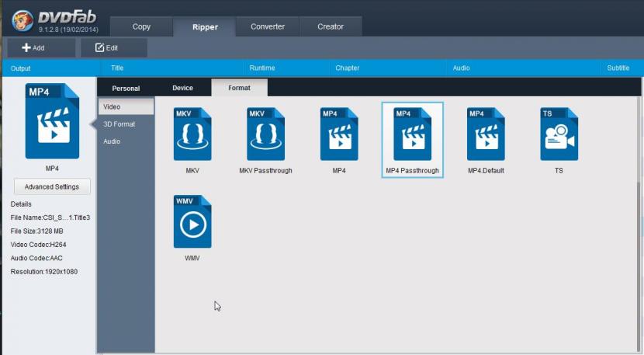The image size is (644, 355).
Task: Click the DVDFab mascot logo
Action: (23, 21)
